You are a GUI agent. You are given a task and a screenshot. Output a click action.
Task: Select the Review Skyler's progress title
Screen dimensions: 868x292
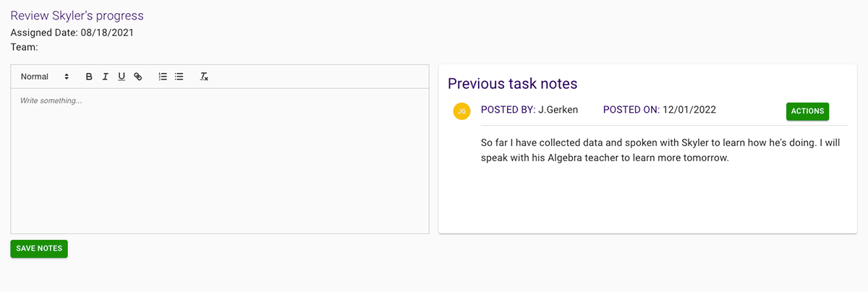[x=77, y=15]
